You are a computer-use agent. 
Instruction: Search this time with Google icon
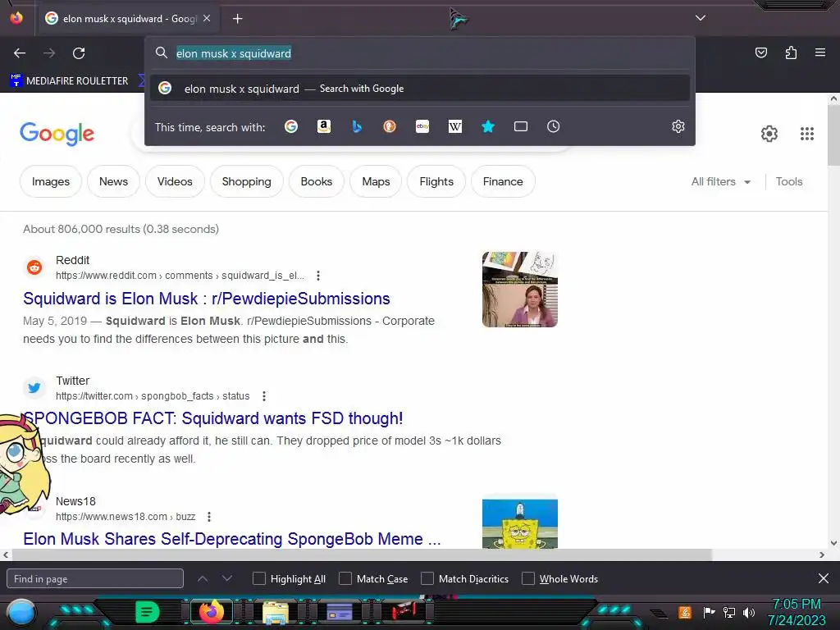[291, 126]
